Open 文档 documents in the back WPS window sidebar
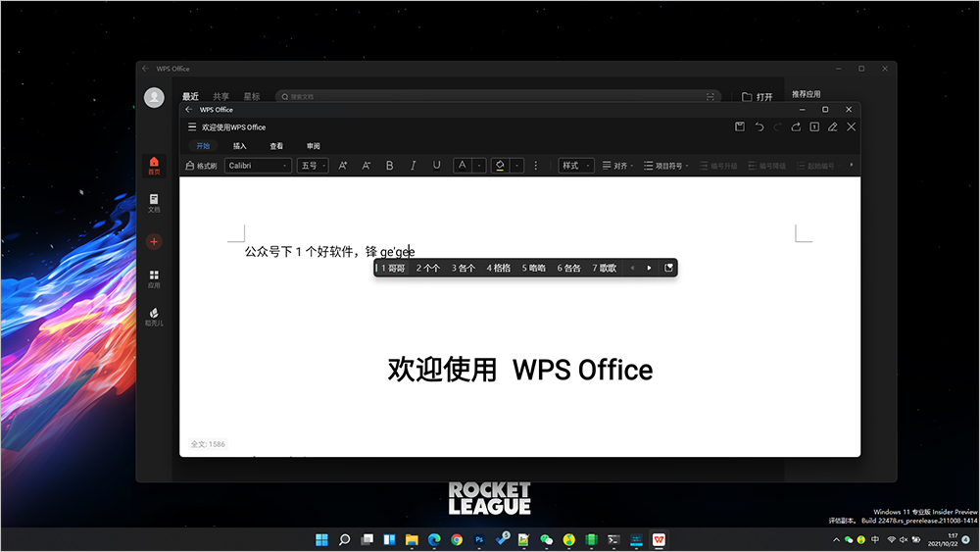Image resolution: width=980 pixels, height=552 pixels. 154,203
